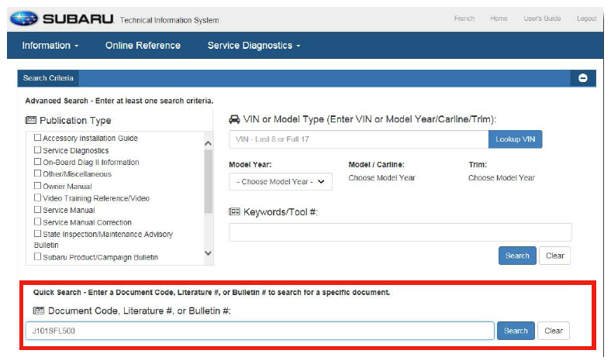Select the Search Criteria tab

(48, 78)
